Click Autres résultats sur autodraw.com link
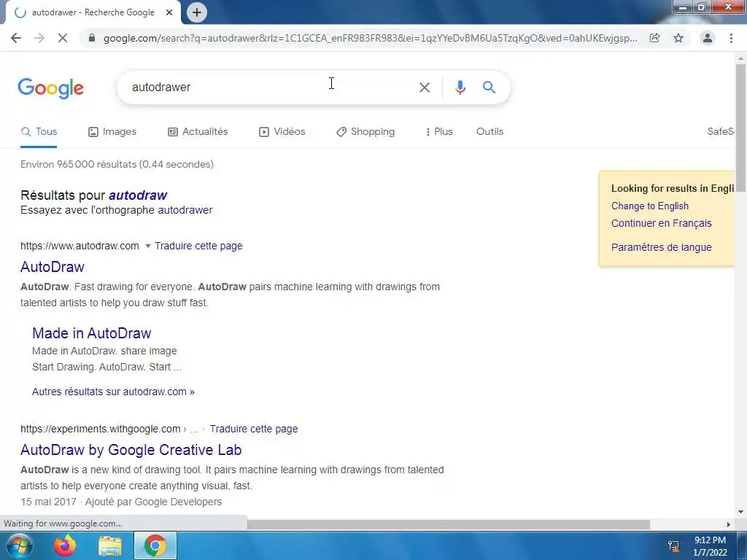This screenshot has height=560, width=747. pyautogui.click(x=113, y=392)
